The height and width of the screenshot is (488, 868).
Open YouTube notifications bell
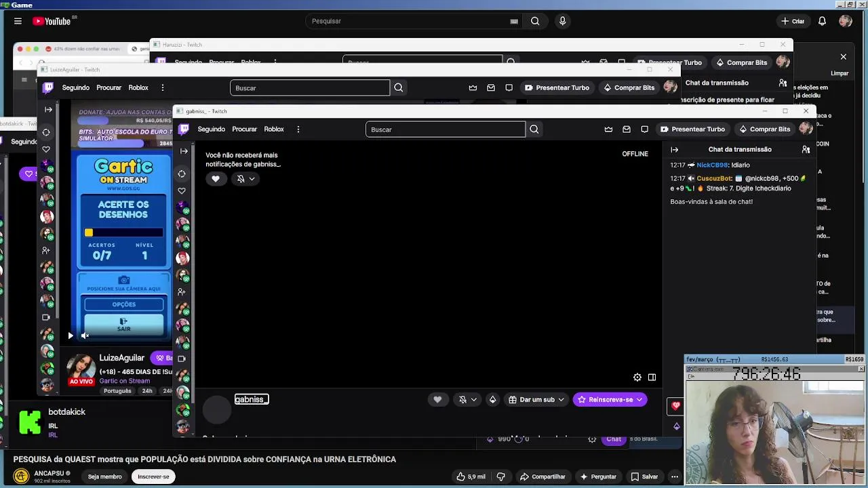[x=822, y=21]
